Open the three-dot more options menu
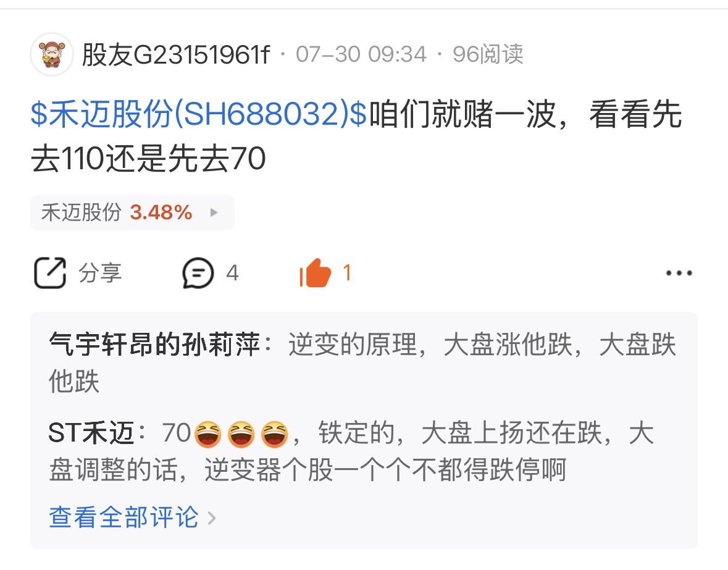Screen dimensions: 728x570 (679, 273)
